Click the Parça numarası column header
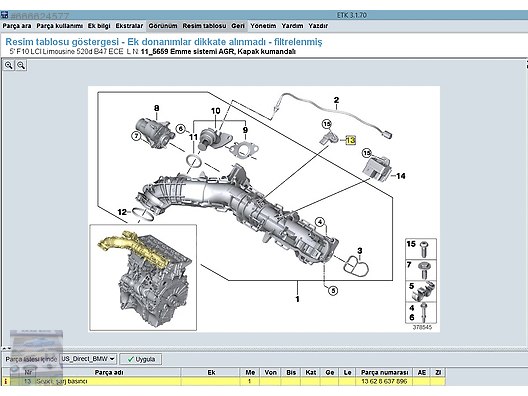This screenshot has width=528, height=396. [384, 372]
